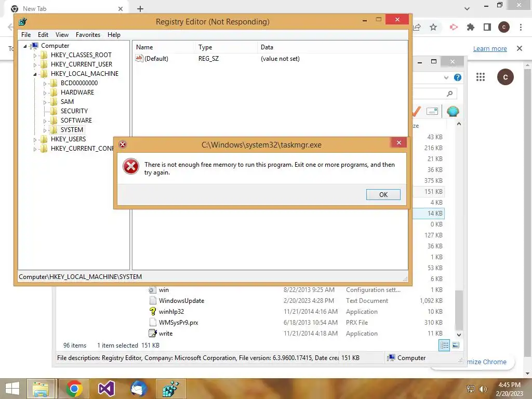Click the taskbar volume speaker icon
The height and width of the screenshot is (399, 532).
[483, 389]
